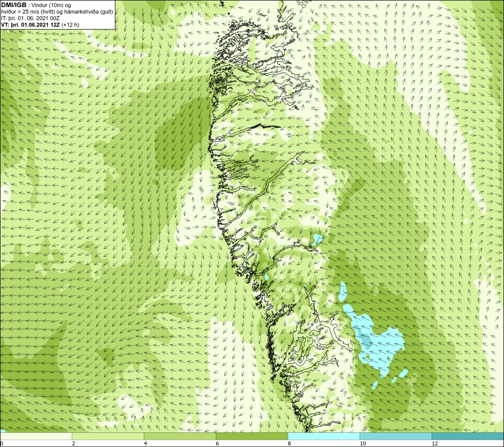This screenshot has width=504, height=447.
Task: Click the 'hviður > 25 m/s (hvítt)' legend line
Action: click(57, 12)
